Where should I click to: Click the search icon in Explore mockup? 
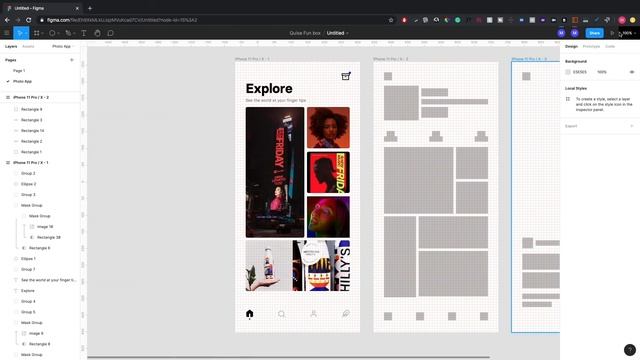(x=281, y=314)
